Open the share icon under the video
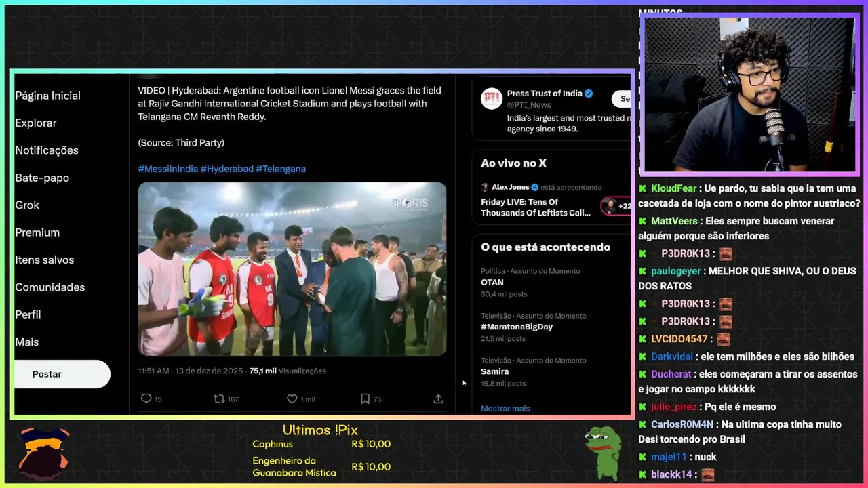868x488 pixels. click(438, 399)
